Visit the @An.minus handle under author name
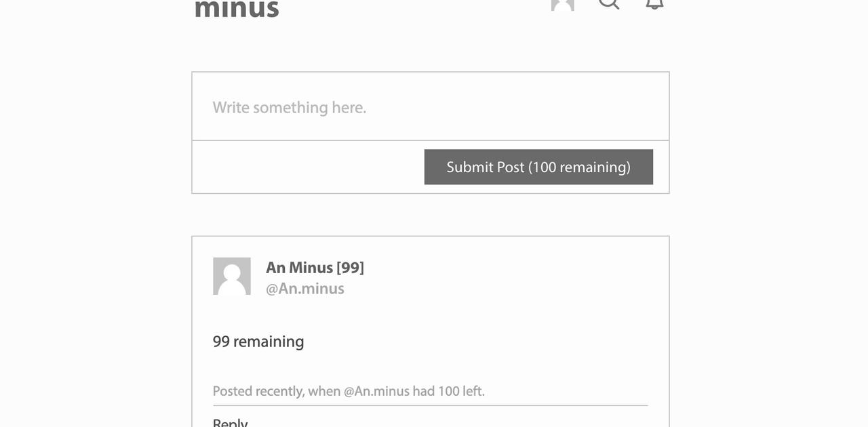 (x=305, y=289)
